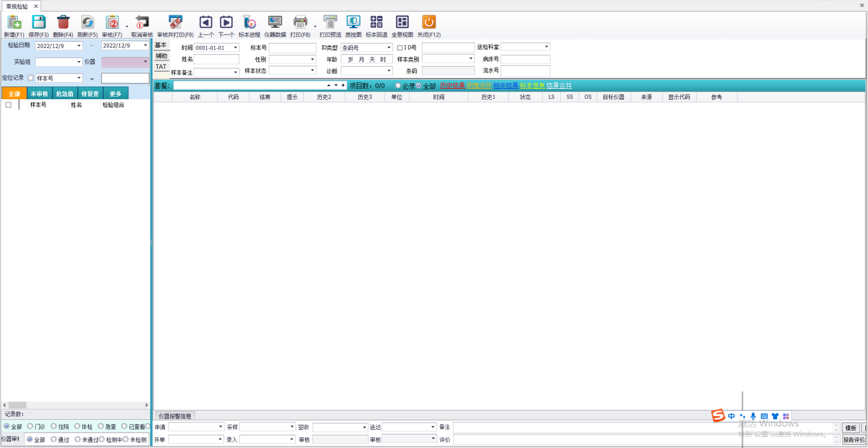
Task: Toggle Sogou 中 Chinese input mode
Action: pos(731,416)
